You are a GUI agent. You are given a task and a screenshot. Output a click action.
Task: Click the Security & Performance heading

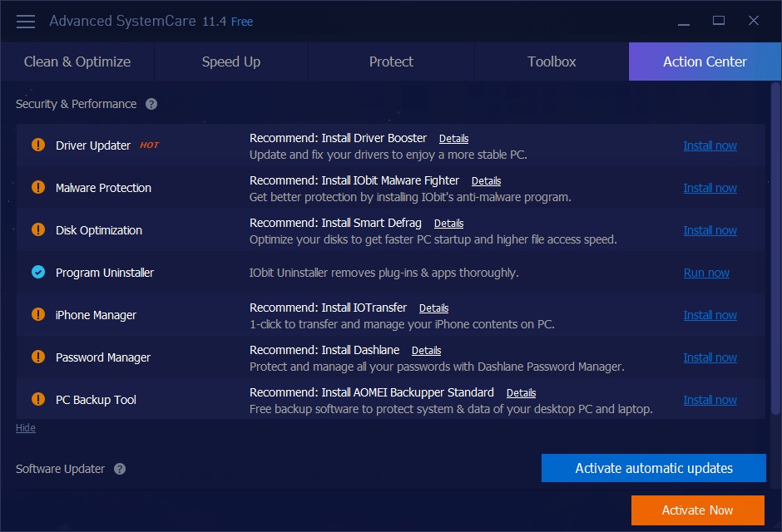(x=77, y=104)
